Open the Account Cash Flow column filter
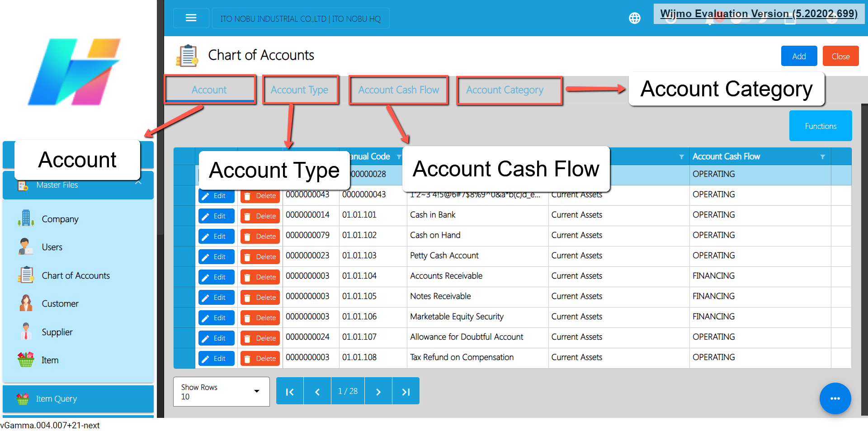868x431 pixels. (822, 157)
